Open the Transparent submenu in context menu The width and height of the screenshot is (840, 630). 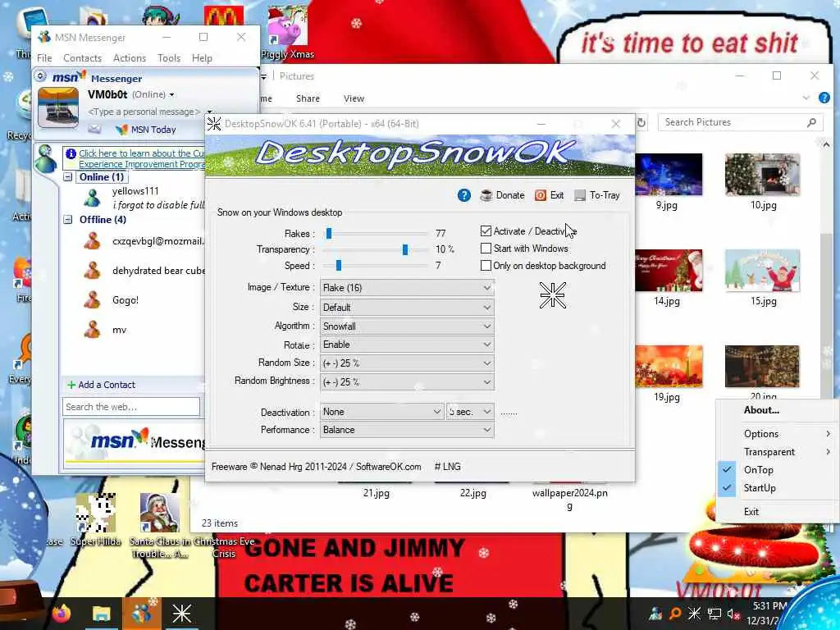(x=777, y=452)
